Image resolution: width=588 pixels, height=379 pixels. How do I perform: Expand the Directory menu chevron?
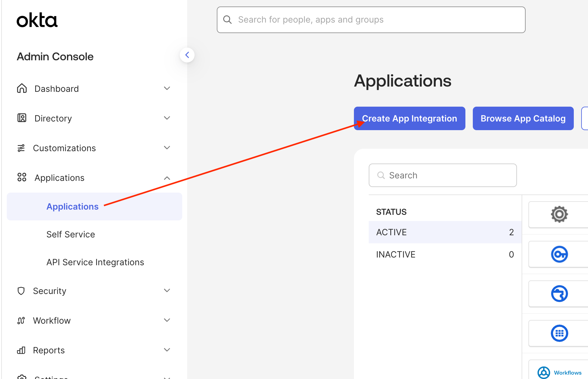point(167,118)
